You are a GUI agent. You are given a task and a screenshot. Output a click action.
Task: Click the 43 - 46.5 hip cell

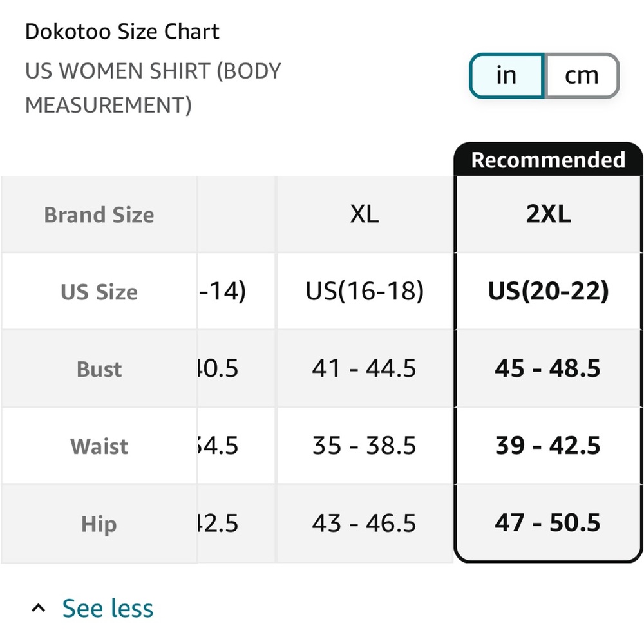[x=365, y=523]
